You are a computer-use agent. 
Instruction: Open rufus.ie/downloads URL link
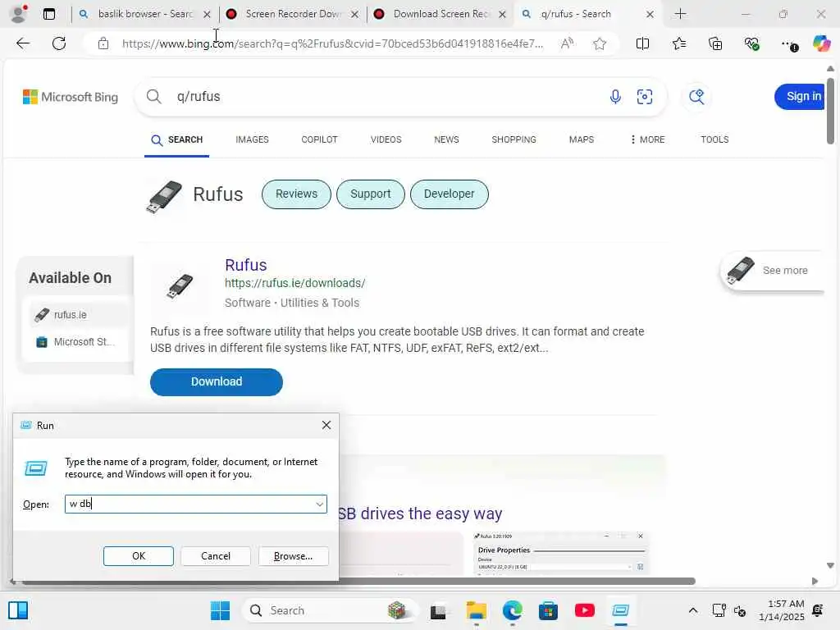[x=295, y=283]
